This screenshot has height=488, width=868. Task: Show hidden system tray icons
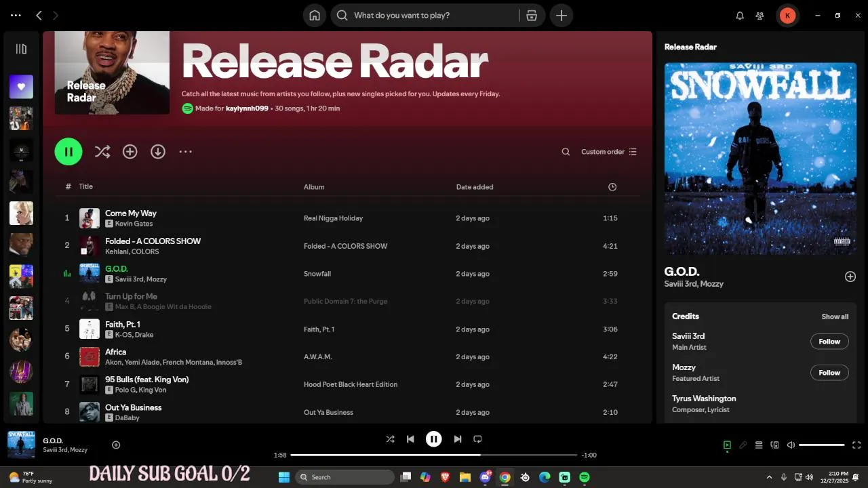(x=769, y=477)
